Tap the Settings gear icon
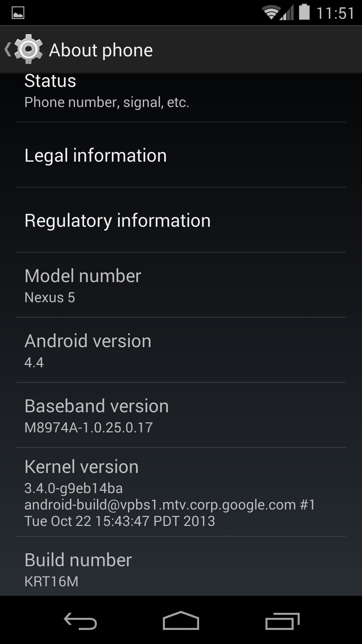 [28, 49]
